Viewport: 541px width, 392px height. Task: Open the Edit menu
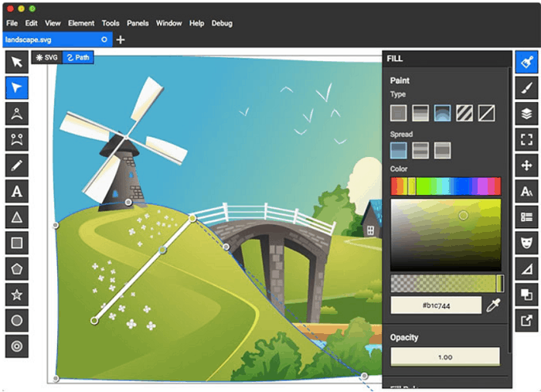tap(31, 23)
